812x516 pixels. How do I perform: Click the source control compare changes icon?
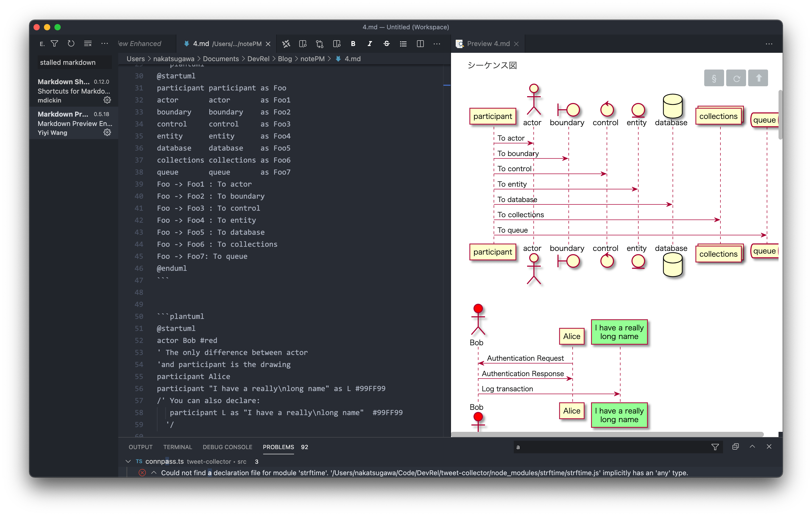319,44
